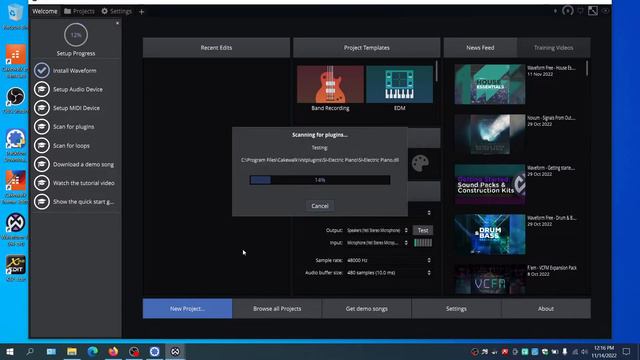This screenshot has width=640, height=360.
Task: Open the Welcome tab
Action: (45, 11)
